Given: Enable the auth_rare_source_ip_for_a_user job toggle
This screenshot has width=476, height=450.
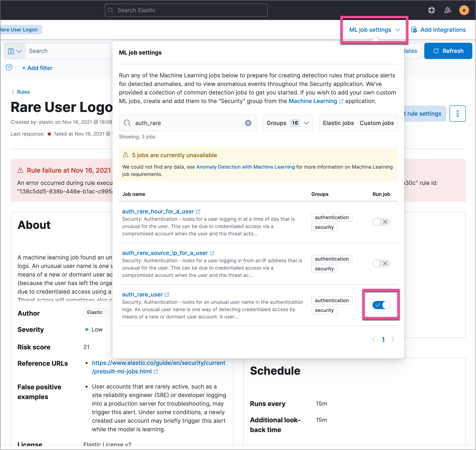Looking at the screenshot, I should pyautogui.click(x=381, y=263).
